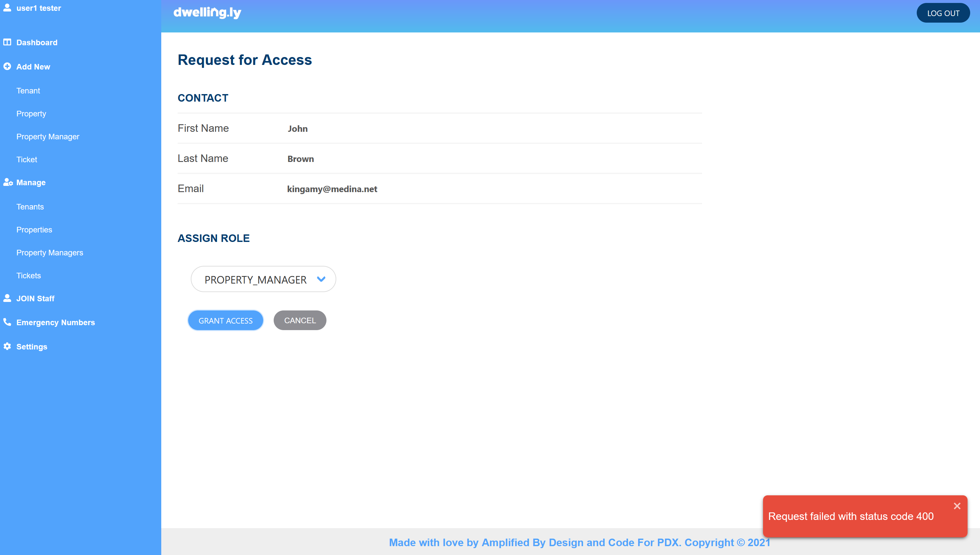
Task: Click the JOIN Staff person icon
Action: point(7,298)
